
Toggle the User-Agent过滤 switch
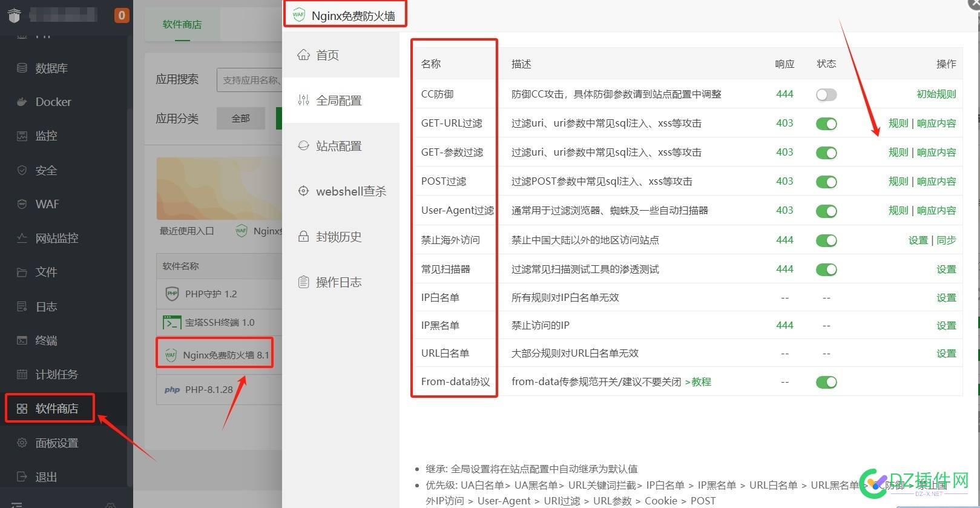[826, 211]
